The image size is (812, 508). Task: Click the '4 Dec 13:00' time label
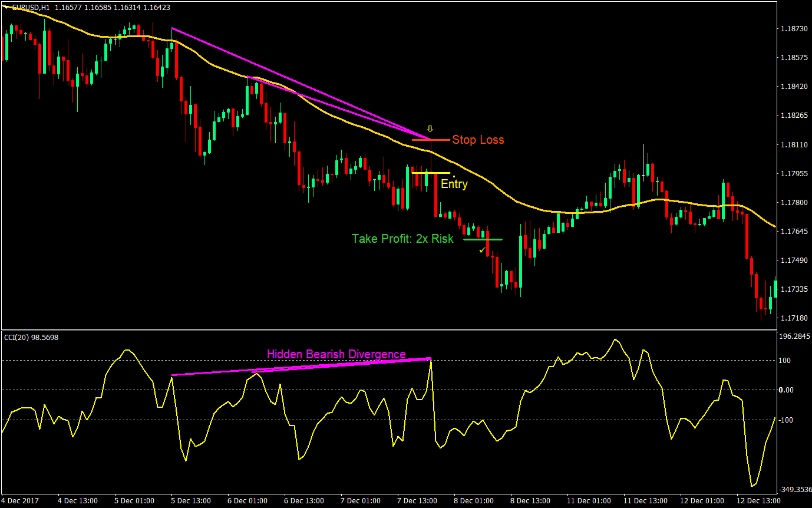pyautogui.click(x=78, y=501)
